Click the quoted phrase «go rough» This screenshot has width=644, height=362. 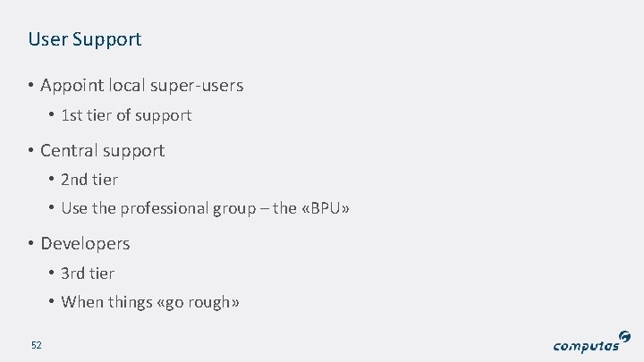point(198,302)
